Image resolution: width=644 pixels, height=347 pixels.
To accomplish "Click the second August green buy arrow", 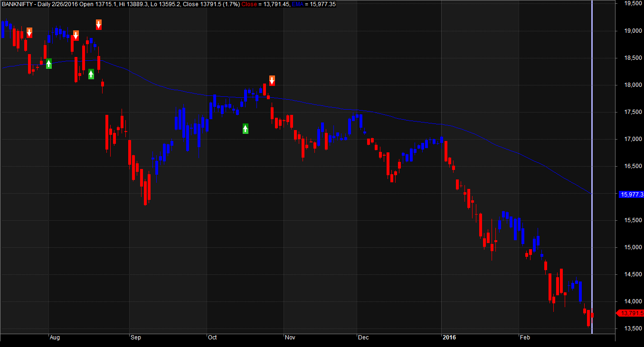I will coord(91,74).
